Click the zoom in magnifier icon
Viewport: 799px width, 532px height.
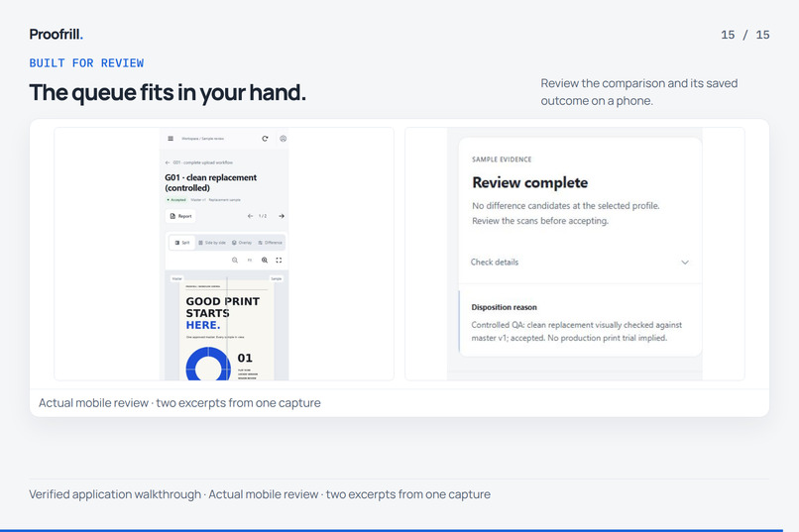coord(265,261)
